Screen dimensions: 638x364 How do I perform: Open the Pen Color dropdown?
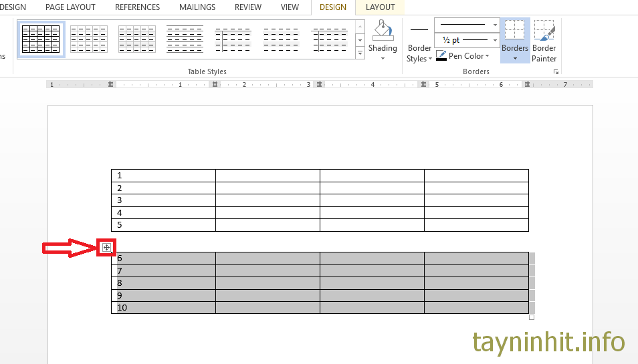coord(487,56)
